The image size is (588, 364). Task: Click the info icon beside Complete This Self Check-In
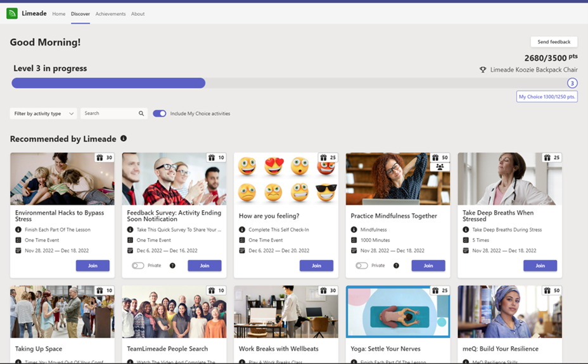pyautogui.click(x=242, y=230)
